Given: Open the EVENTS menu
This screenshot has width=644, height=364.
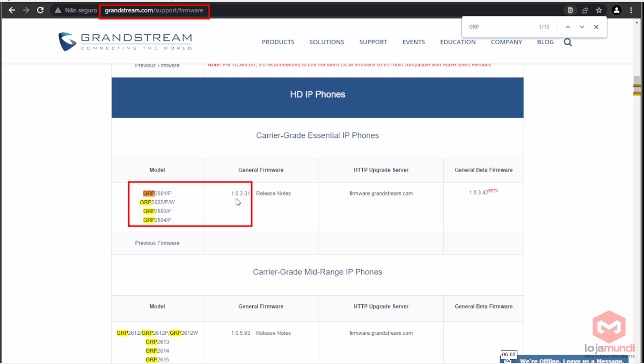Looking at the screenshot, I should (x=414, y=42).
